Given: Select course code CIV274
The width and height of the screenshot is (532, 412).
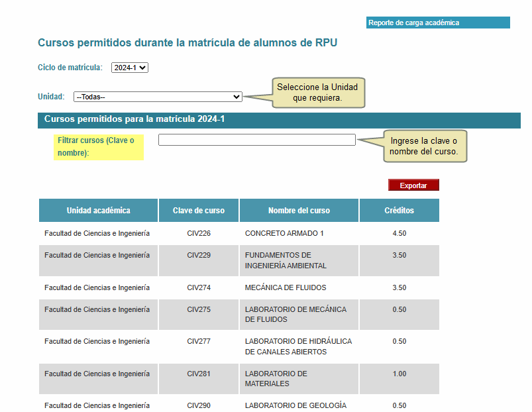Looking at the screenshot, I should click(199, 287).
